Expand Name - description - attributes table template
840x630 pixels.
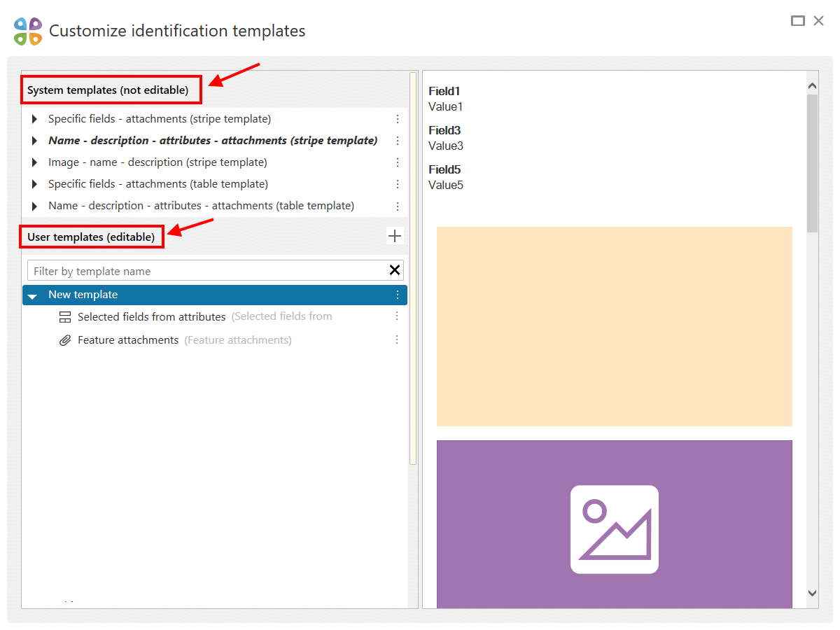tap(34, 206)
